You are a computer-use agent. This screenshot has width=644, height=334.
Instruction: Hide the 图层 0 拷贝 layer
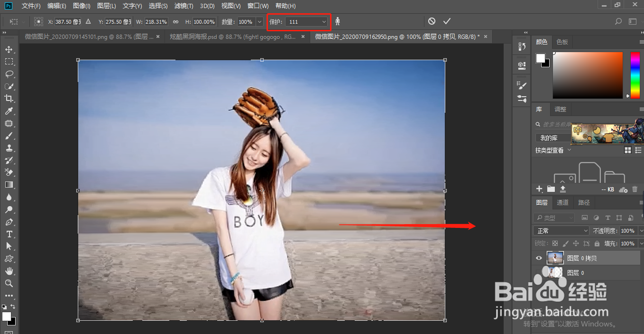tap(539, 258)
